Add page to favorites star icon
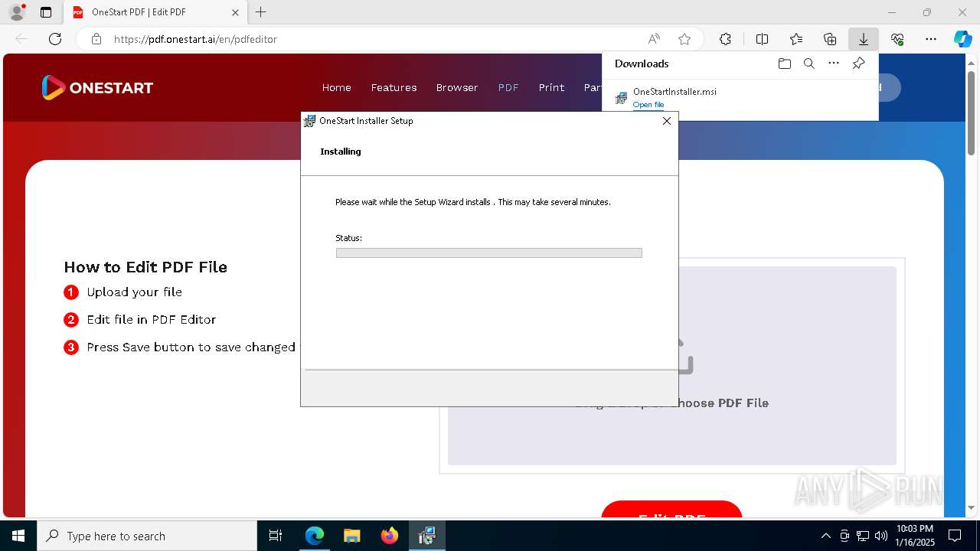This screenshot has height=551, width=980. pos(684,39)
